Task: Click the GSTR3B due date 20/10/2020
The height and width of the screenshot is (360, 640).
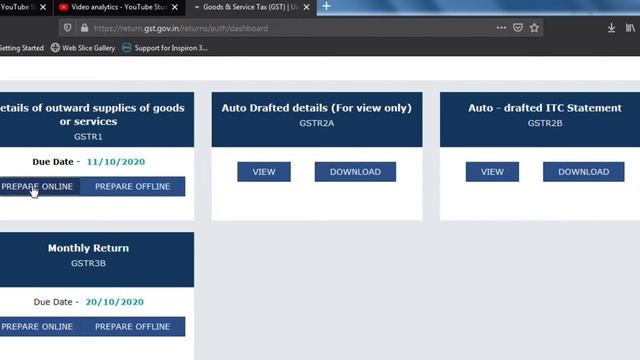Action: coord(115,302)
